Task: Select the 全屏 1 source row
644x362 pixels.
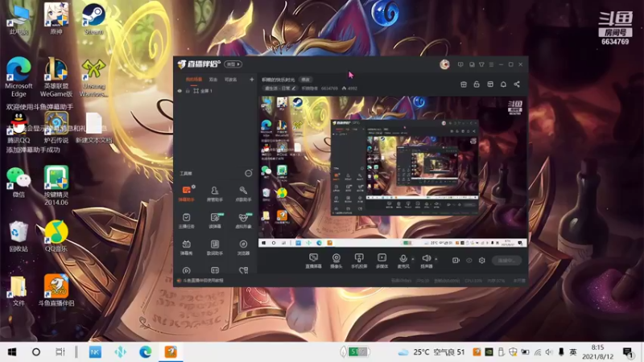Action: pyautogui.click(x=215, y=91)
